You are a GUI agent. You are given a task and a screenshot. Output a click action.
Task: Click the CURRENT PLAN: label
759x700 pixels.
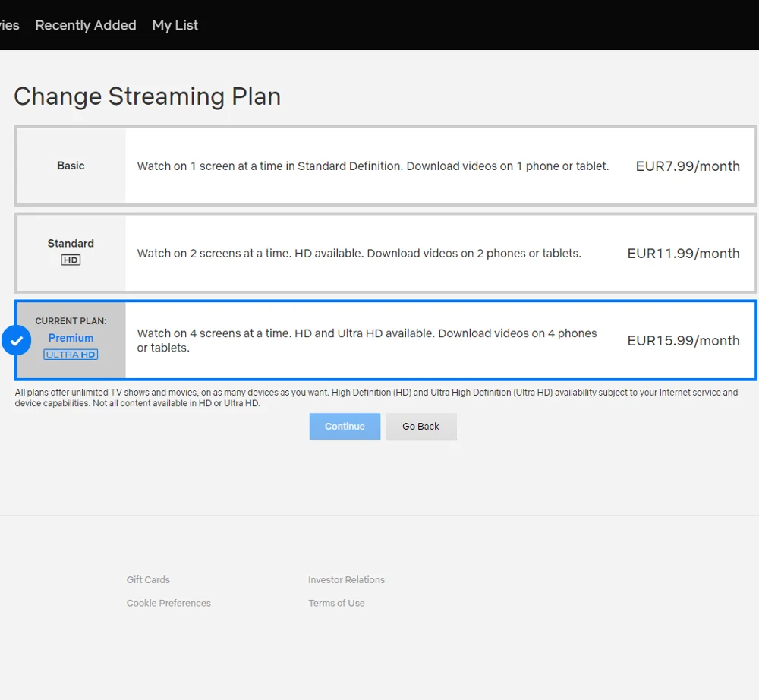click(x=71, y=321)
